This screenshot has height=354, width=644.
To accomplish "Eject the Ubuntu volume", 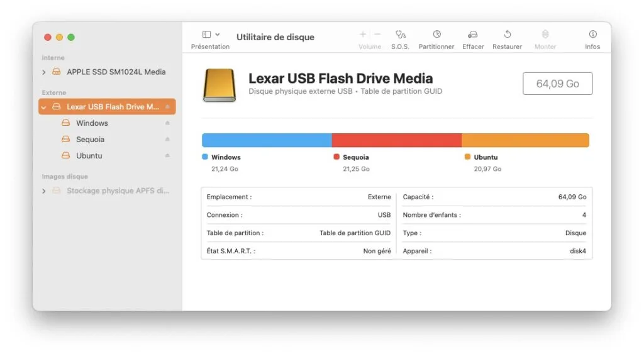I will point(167,156).
